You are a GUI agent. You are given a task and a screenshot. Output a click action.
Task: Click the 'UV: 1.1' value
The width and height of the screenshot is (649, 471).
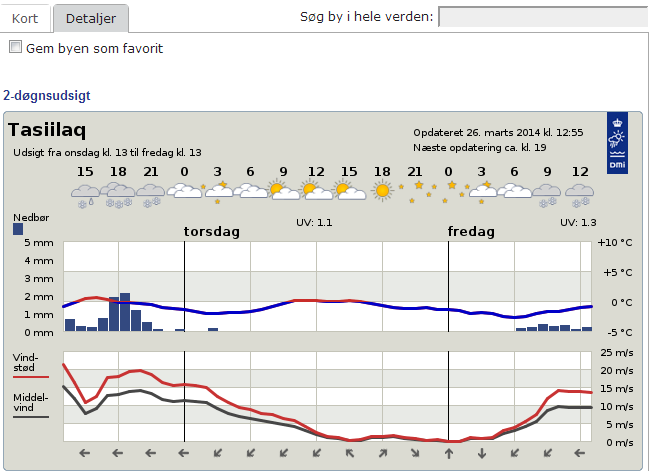click(314, 223)
